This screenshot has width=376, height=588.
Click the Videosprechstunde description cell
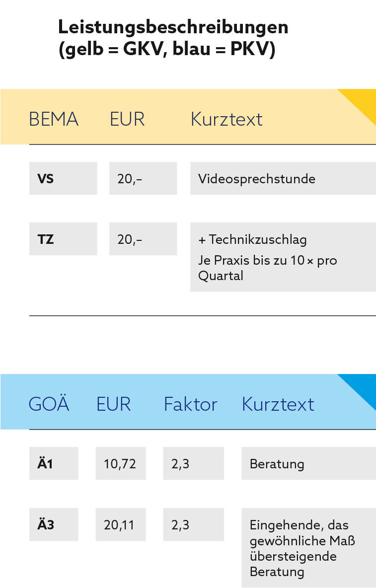click(x=283, y=178)
